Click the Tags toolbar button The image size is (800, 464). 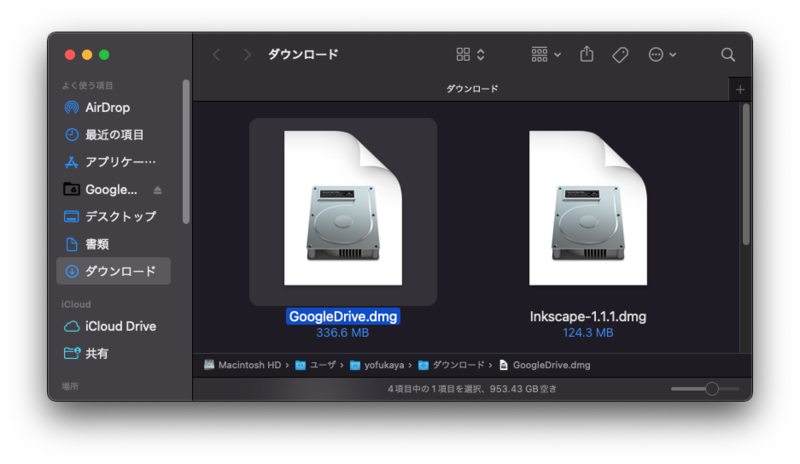(620, 55)
